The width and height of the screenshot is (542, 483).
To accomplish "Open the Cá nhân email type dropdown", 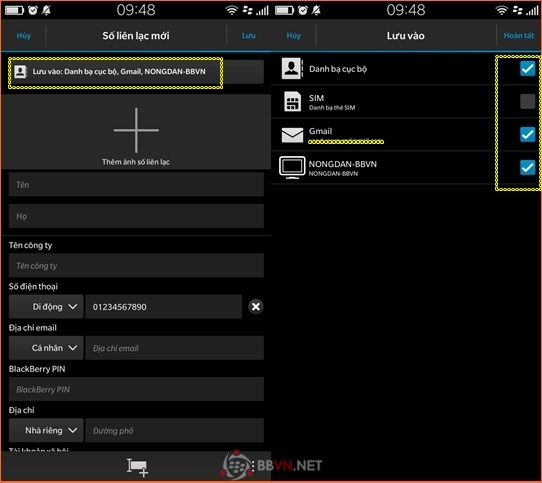I will click(x=46, y=348).
